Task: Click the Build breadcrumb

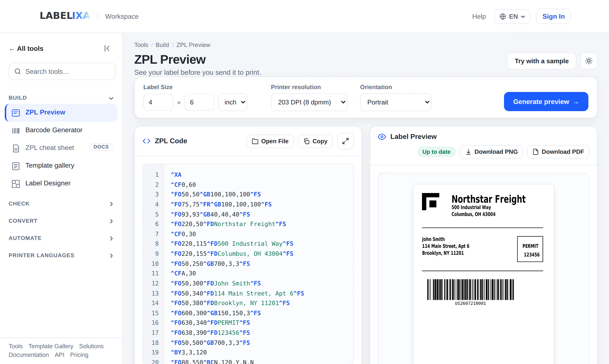Action: tap(162, 45)
